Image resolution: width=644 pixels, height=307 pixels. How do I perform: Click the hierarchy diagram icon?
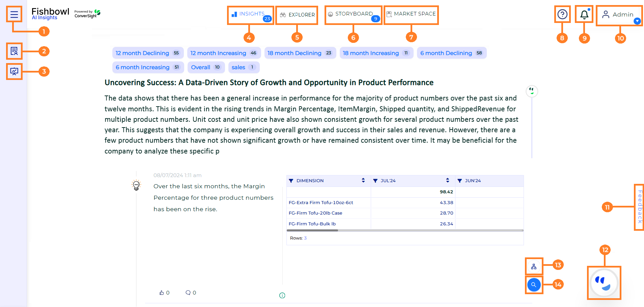[534, 267]
